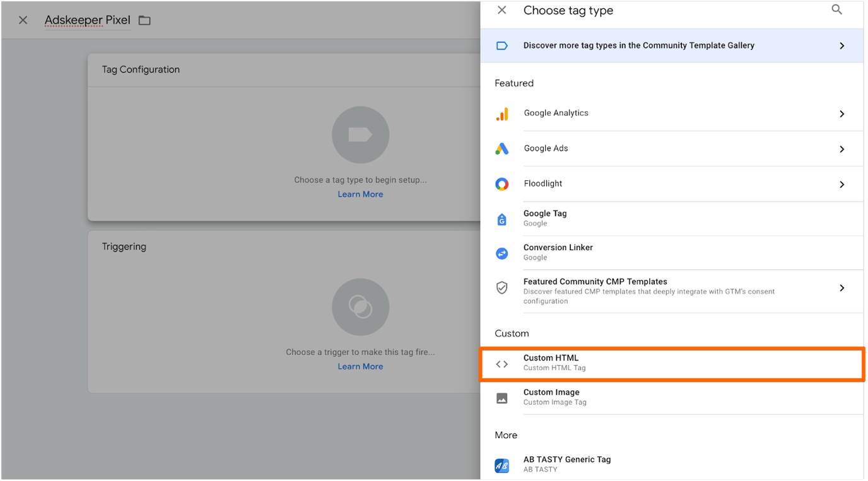Select the Custom HTML code icon
The width and height of the screenshot is (868, 481).
point(501,363)
